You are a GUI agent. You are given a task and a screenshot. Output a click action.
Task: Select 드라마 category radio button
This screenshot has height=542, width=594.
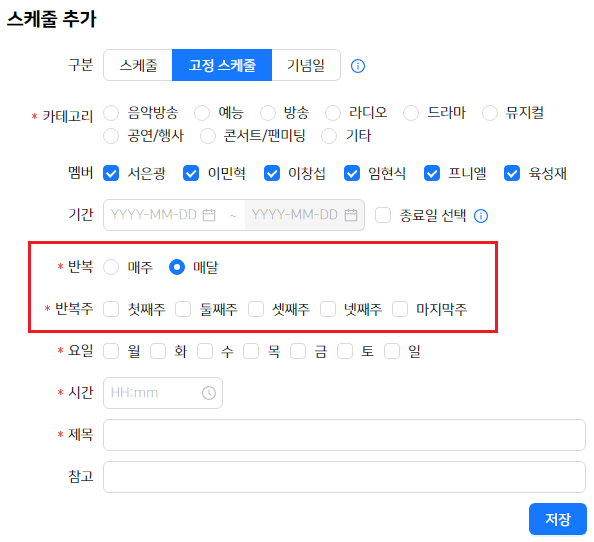click(411, 113)
